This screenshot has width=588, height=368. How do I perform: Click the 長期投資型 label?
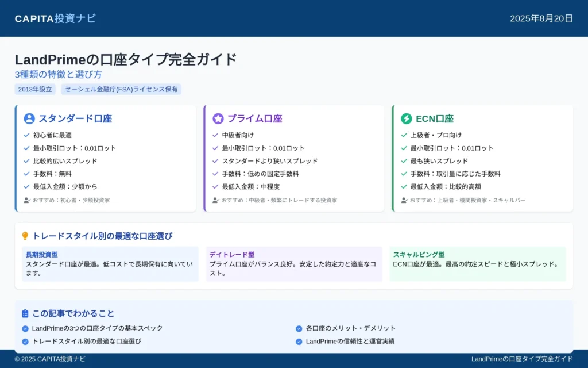click(x=41, y=255)
